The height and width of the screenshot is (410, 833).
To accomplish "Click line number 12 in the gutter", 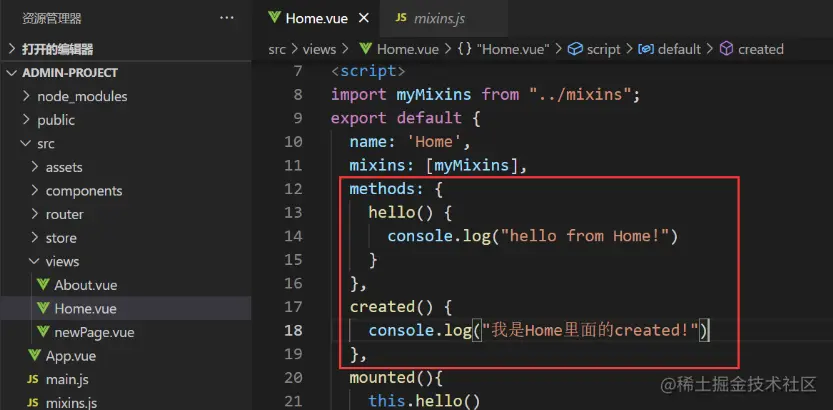I will click(293, 189).
